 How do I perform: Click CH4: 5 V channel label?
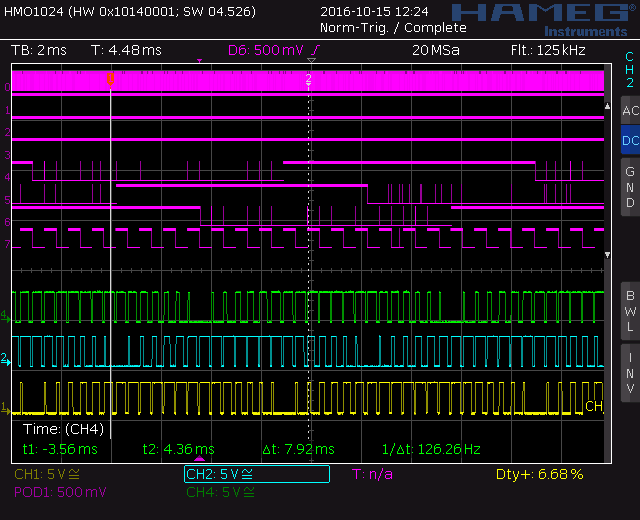220,492
